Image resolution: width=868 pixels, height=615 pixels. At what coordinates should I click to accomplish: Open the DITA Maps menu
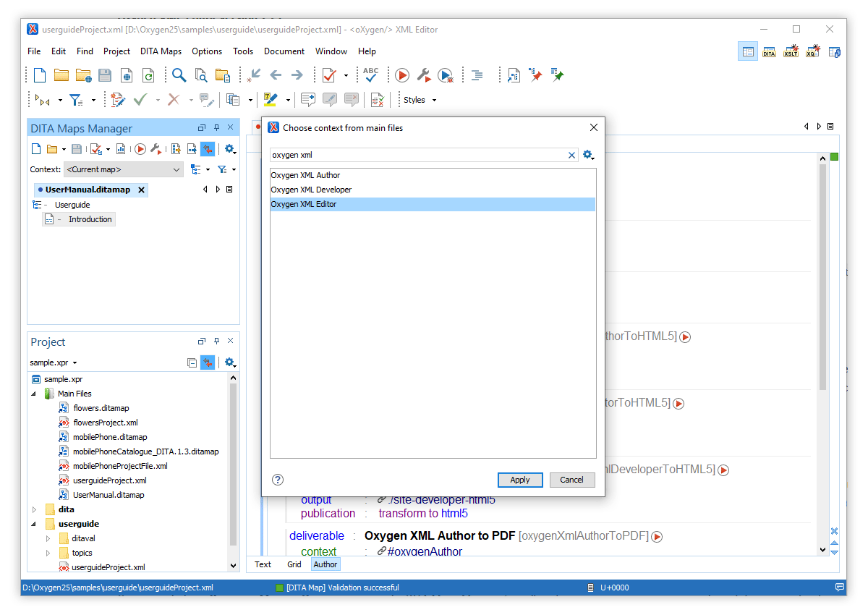pyautogui.click(x=161, y=51)
